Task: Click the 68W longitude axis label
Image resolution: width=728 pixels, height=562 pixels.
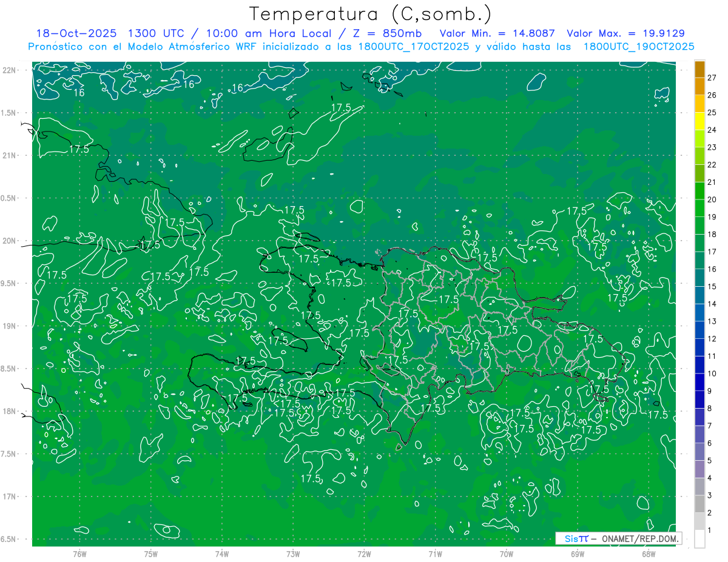Action: tap(649, 554)
